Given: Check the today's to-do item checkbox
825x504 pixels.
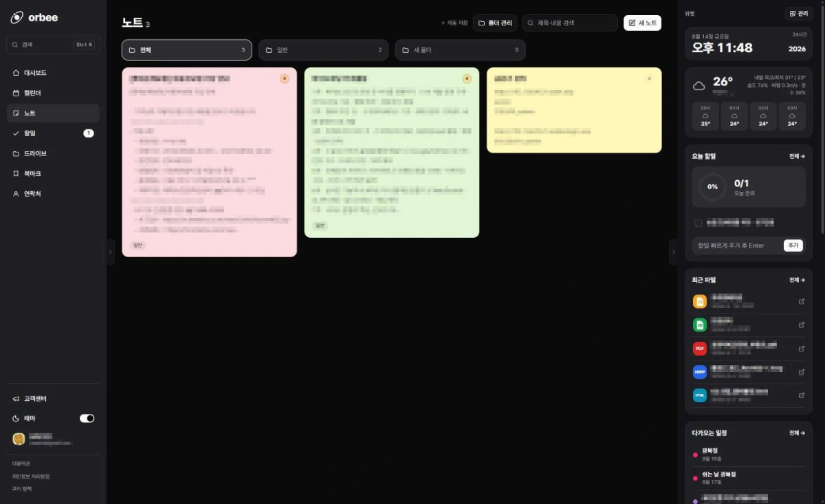Looking at the screenshot, I should 698,223.
